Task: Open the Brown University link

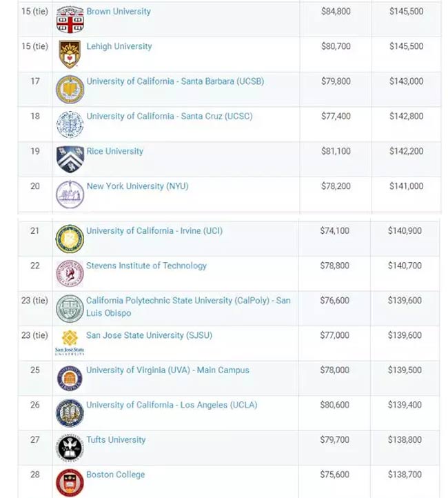Action: click(x=119, y=12)
